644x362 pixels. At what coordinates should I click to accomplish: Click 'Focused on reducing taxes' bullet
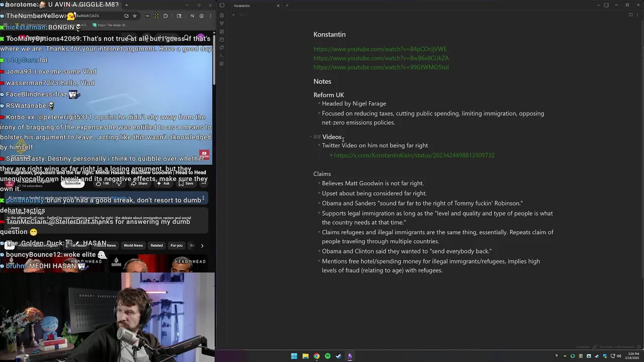tap(433, 118)
